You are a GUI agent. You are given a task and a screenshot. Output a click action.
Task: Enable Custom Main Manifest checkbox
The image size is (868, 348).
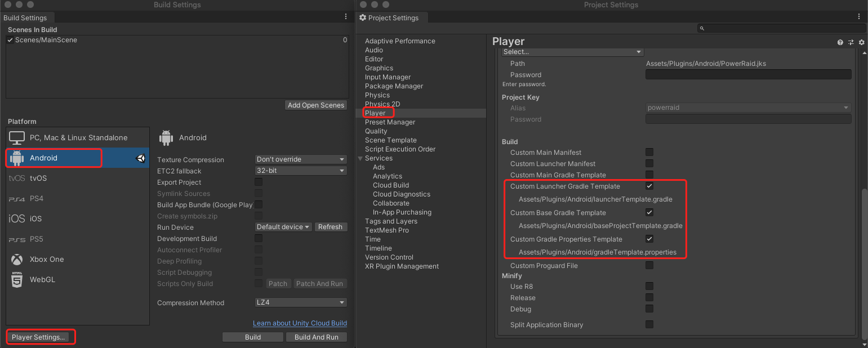[x=649, y=152]
